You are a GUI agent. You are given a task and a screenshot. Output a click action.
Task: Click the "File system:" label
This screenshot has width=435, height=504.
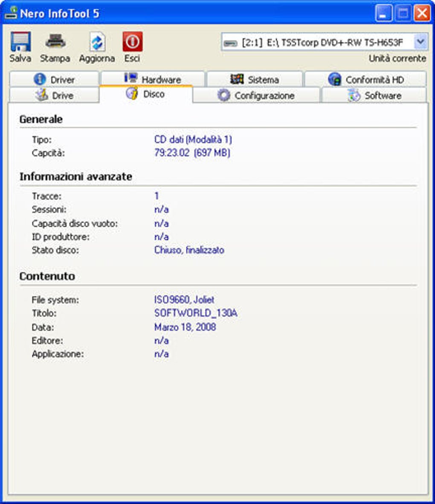click(x=55, y=300)
